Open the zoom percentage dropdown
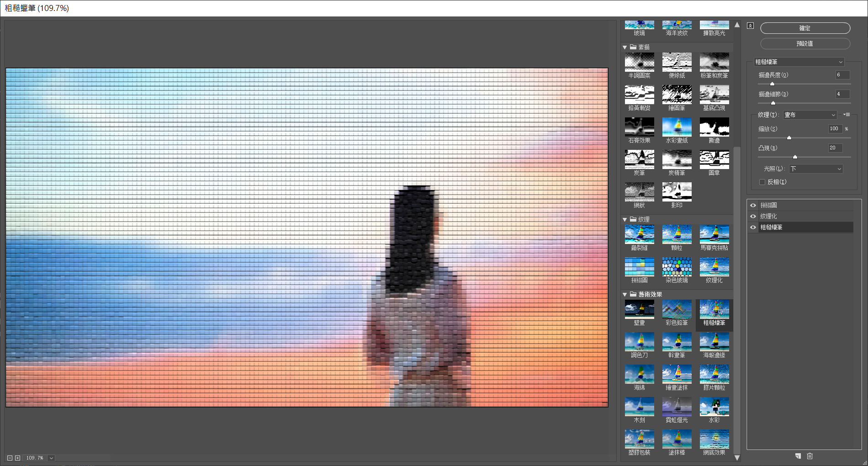Screen dimensions: 868x466 [x=51, y=458]
